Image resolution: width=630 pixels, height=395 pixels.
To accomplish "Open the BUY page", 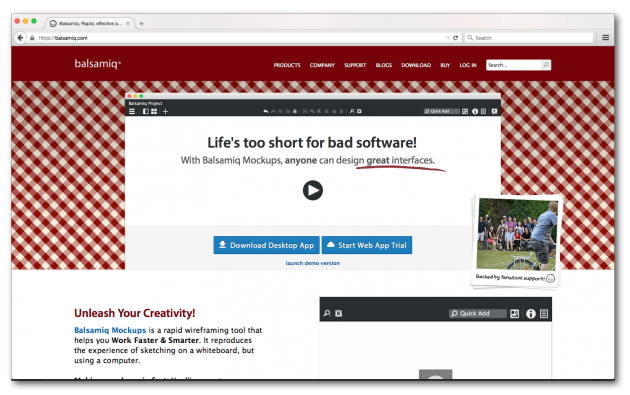I will click(445, 65).
